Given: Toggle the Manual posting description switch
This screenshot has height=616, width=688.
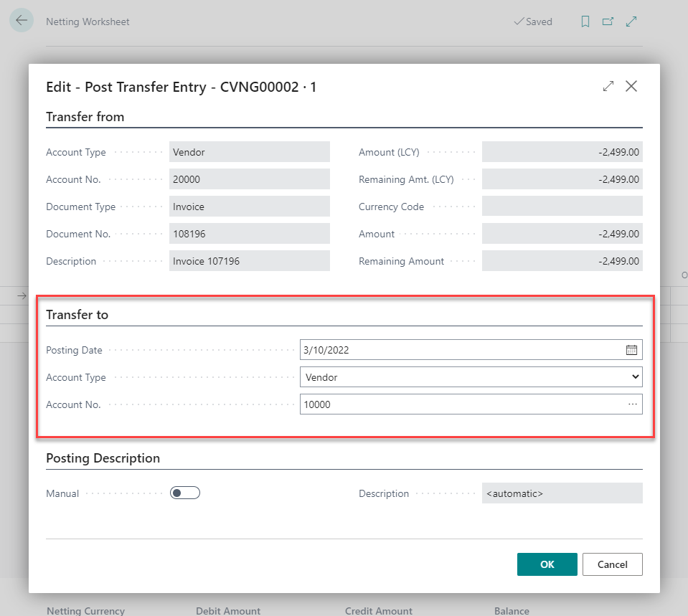Looking at the screenshot, I should [x=184, y=493].
